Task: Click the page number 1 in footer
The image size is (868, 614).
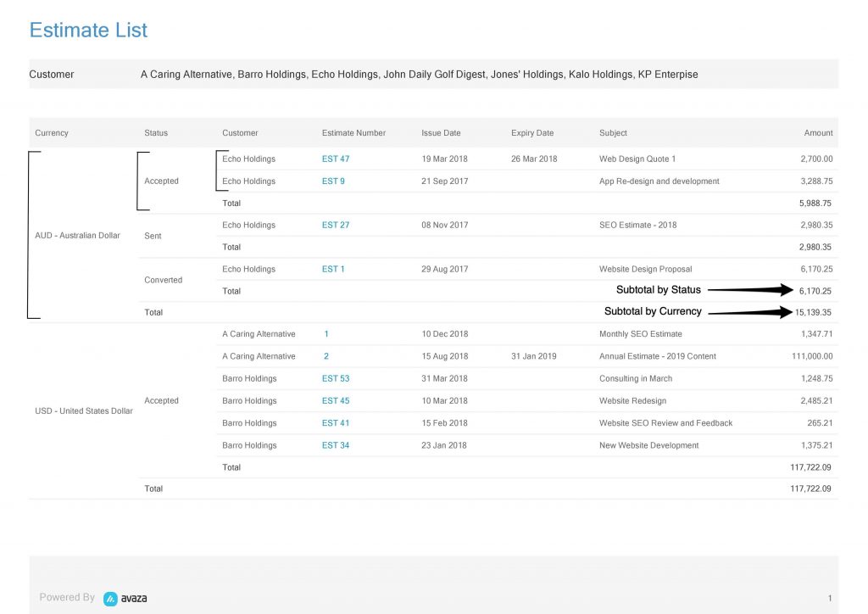Action: pyautogui.click(x=830, y=598)
